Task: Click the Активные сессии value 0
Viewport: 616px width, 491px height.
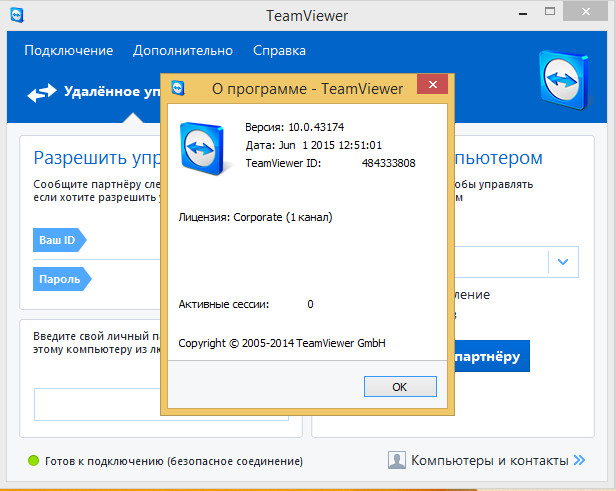Action: (x=310, y=304)
